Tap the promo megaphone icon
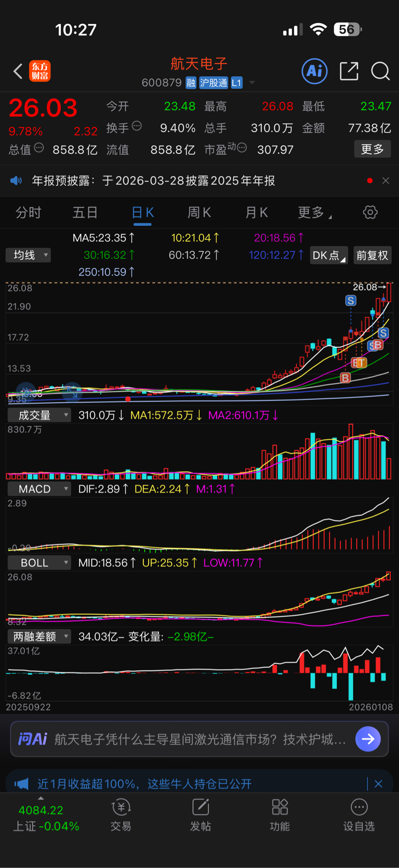This screenshot has width=399, height=868. 21,784
